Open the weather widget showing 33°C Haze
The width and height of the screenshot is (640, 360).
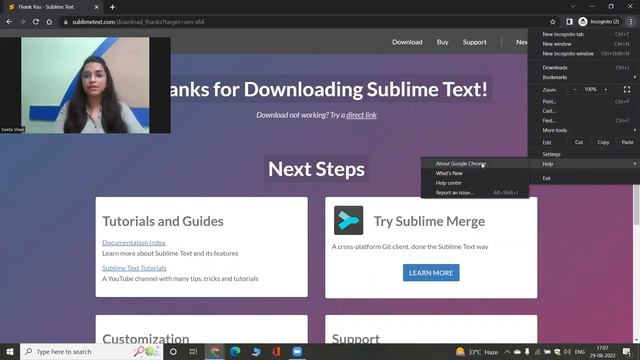pos(477,351)
